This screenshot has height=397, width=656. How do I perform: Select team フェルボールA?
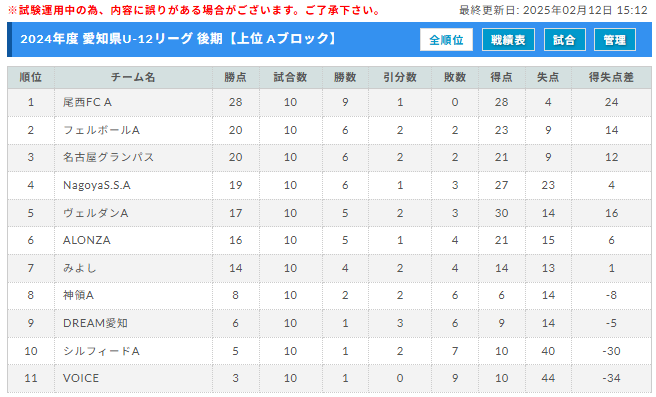tap(101, 130)
